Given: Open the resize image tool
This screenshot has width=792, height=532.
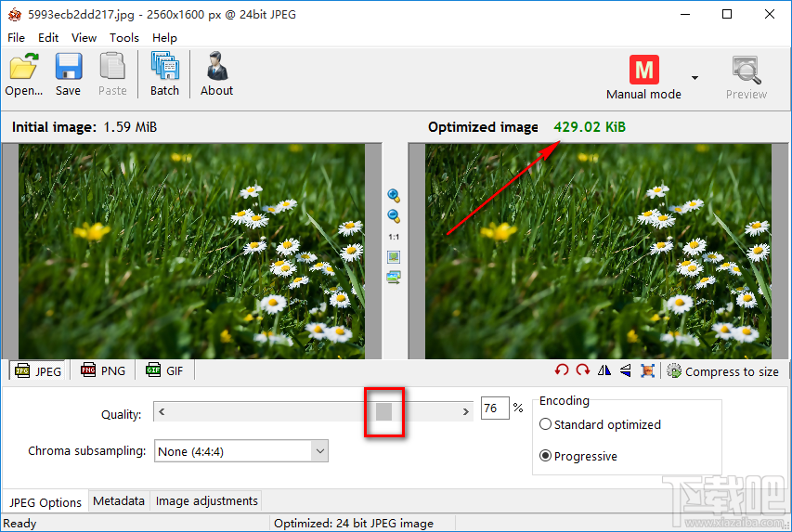Looking at the screenshot, I should [x=647, y=370].
